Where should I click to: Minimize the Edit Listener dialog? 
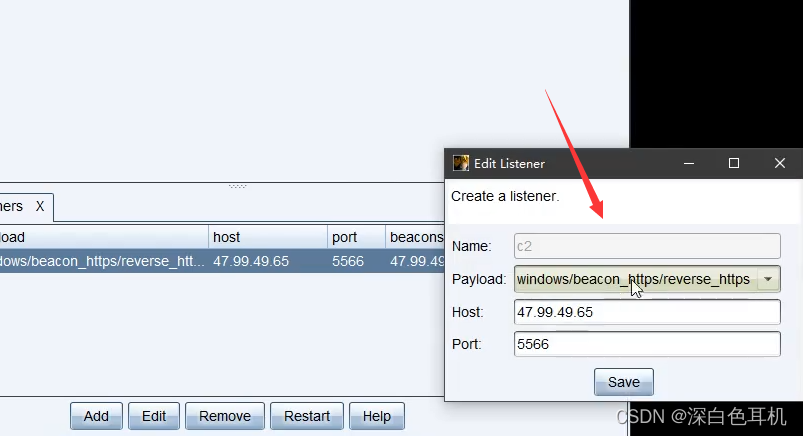689,163
